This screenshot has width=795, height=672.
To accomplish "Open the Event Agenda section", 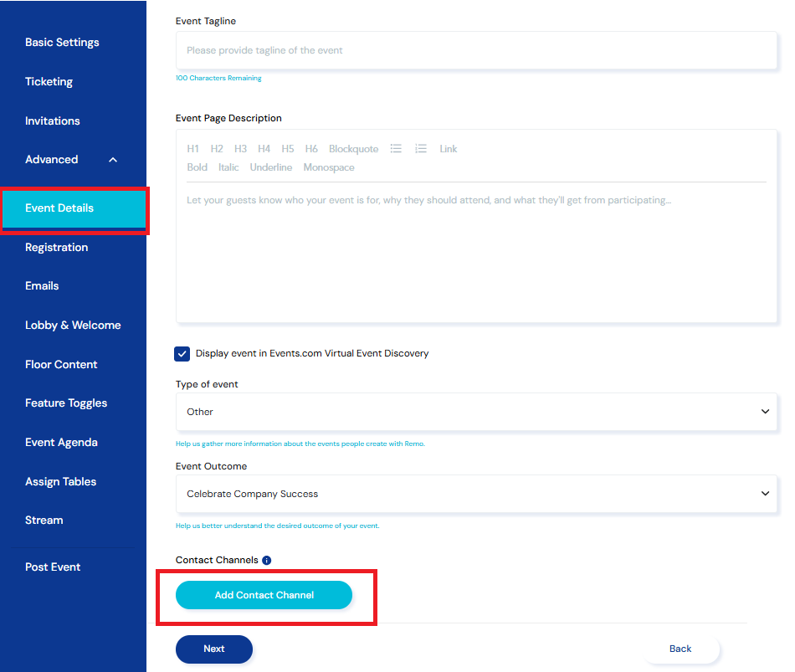I will pyautogui.click(x=61, y=443).
